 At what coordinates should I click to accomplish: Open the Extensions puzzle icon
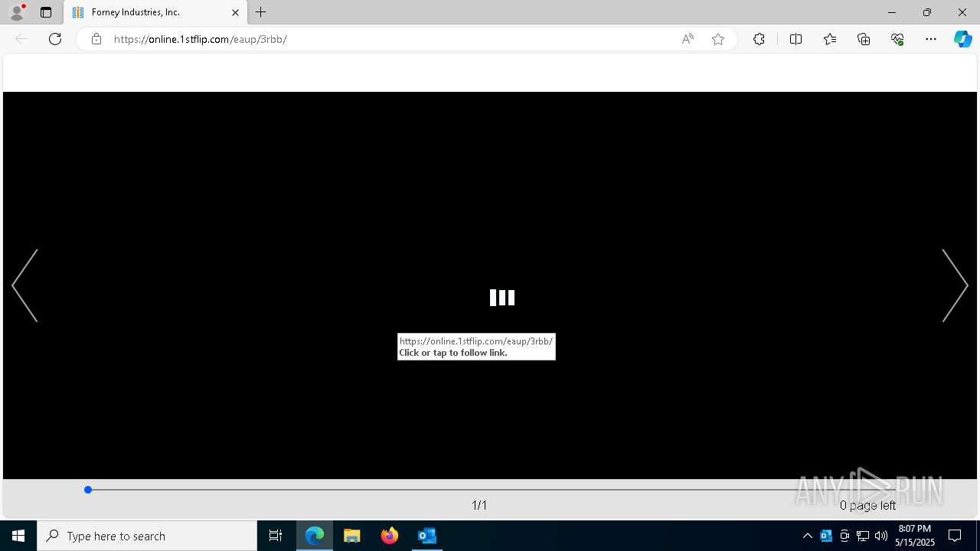coord(759,39)
